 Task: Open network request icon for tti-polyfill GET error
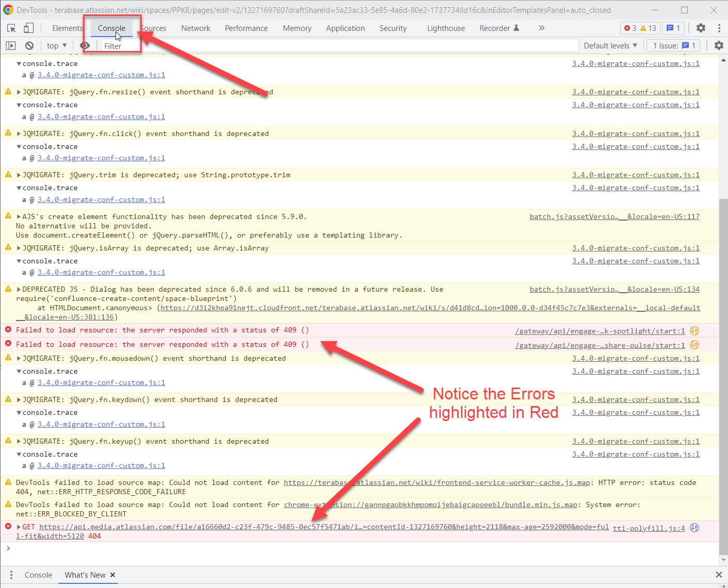[x=694, y=528]
